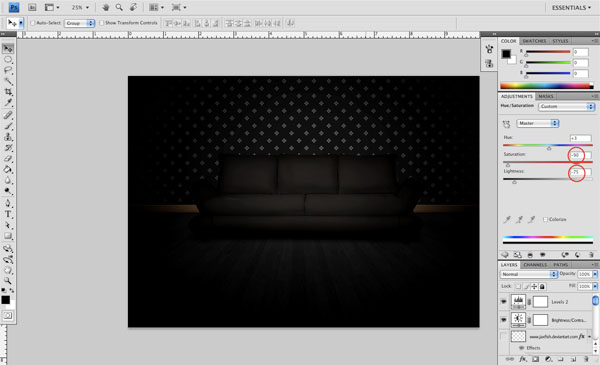Select the Lasso tool
600x365 pixels.
coord(8,70)
